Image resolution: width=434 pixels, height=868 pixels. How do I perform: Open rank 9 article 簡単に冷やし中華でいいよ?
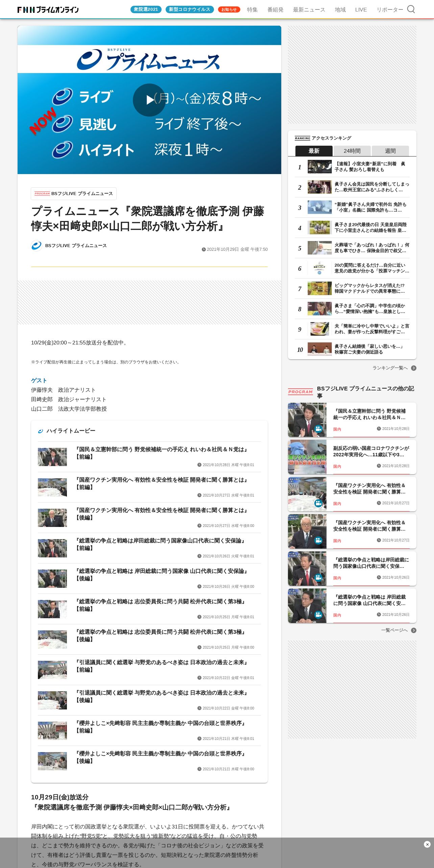tap(352, 329)
